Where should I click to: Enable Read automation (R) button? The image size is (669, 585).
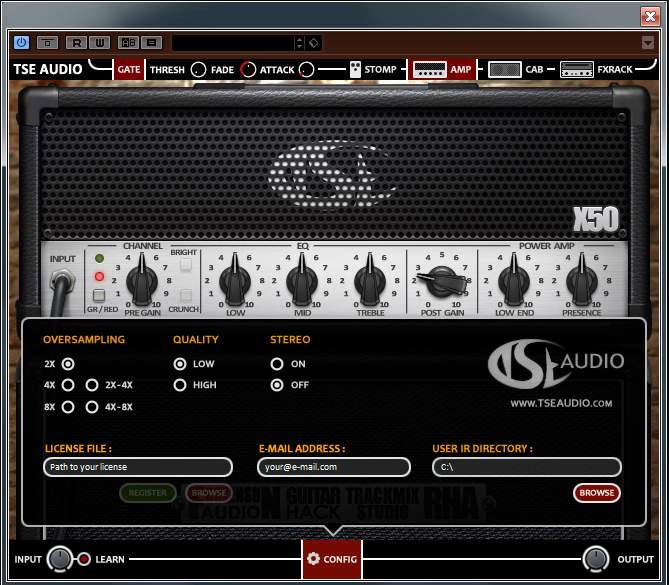(76, 43)
